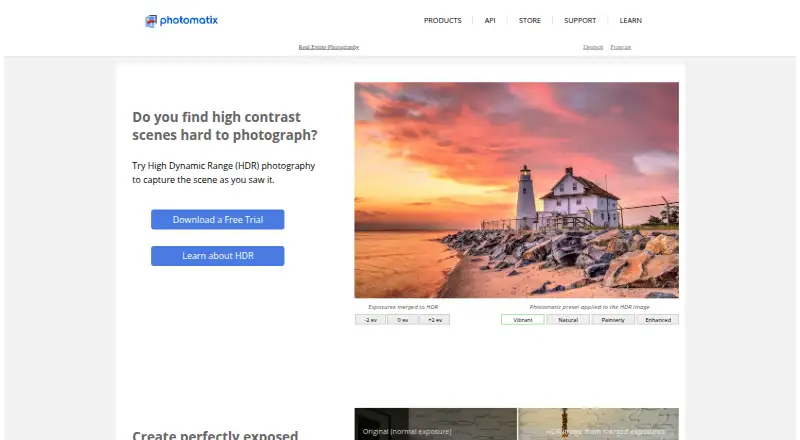The image size is (800, 440).
Task: Click the lighthouse sunset HDR image
Action: pos(516,190)
